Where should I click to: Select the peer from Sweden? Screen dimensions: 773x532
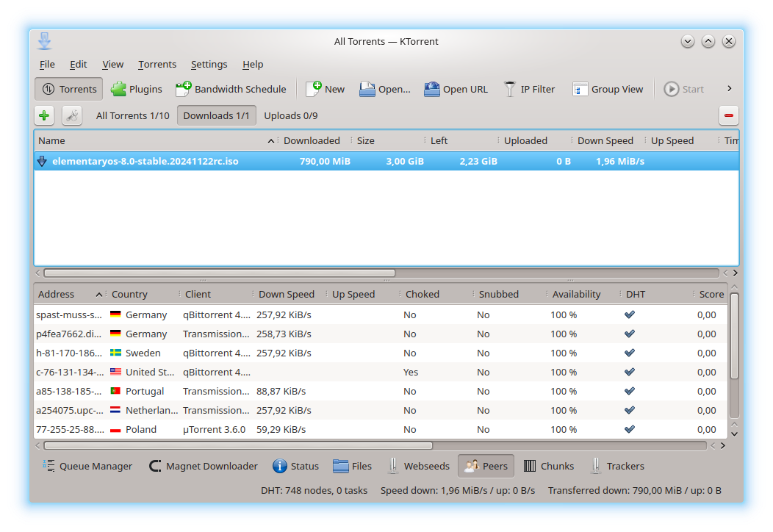(x=381, y=353)
